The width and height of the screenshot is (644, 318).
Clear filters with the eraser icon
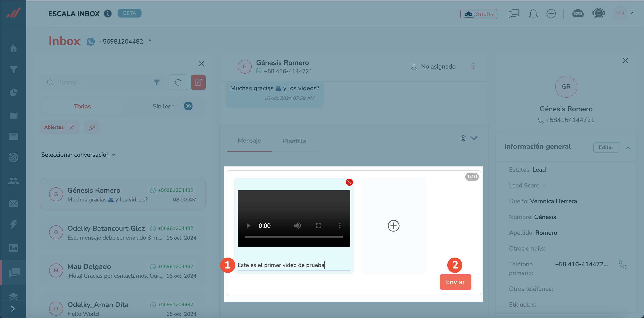(92, 127)
